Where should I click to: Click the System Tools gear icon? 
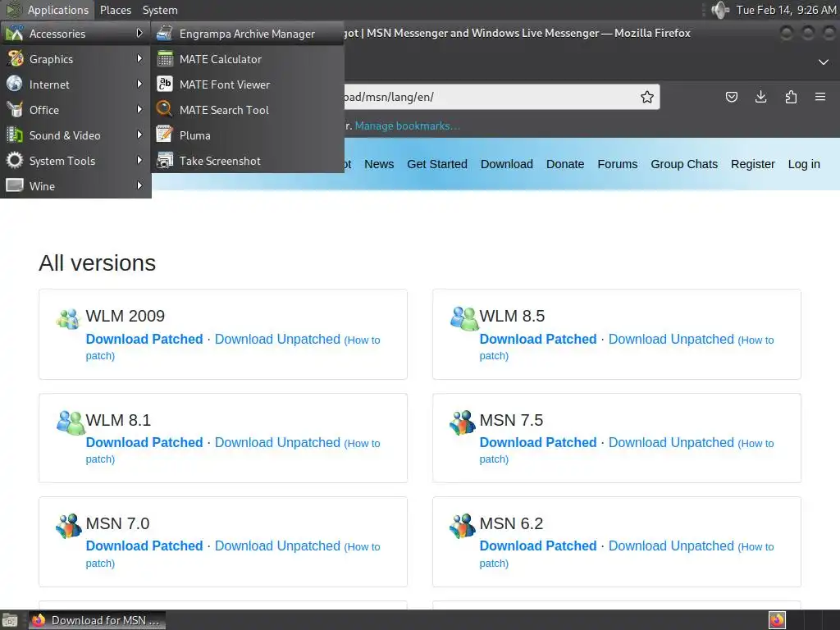click(x=15, y=160)
